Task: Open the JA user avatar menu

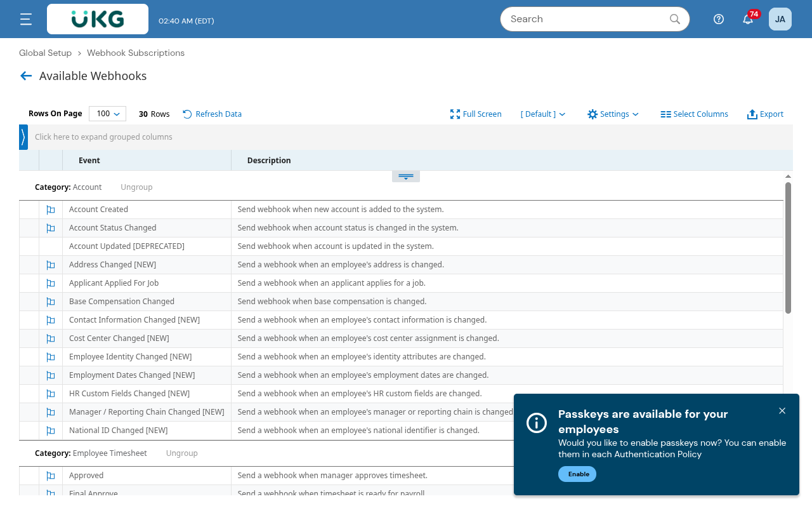Action: click(x=780, y=19)
